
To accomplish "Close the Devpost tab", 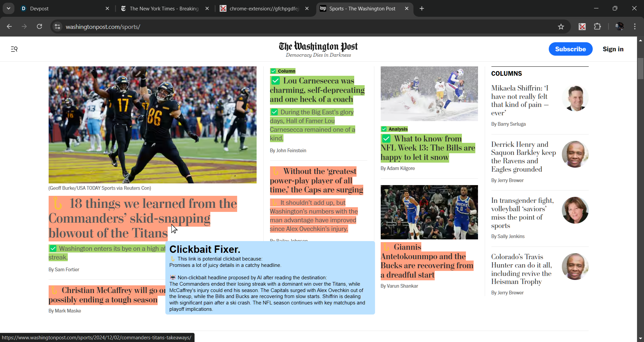I will point(107,8).
